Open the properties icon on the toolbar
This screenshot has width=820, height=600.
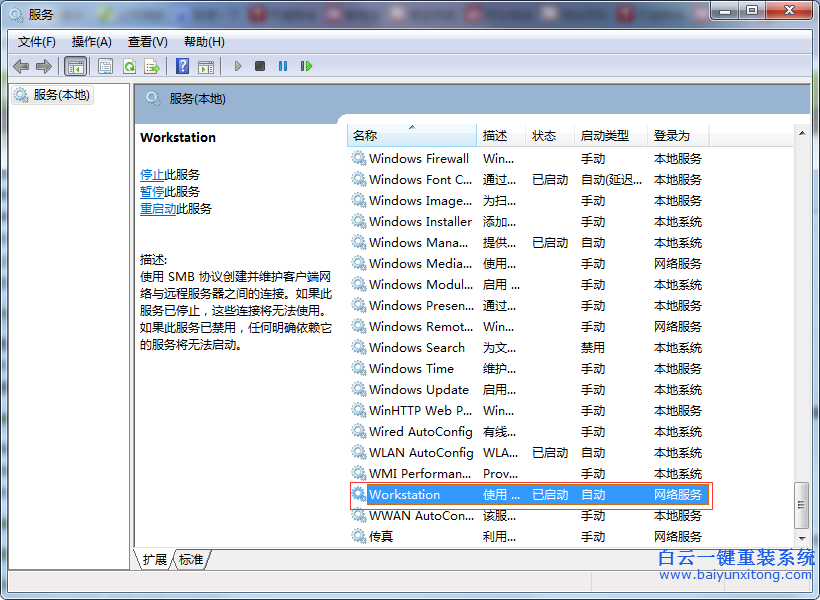(104, 66)
